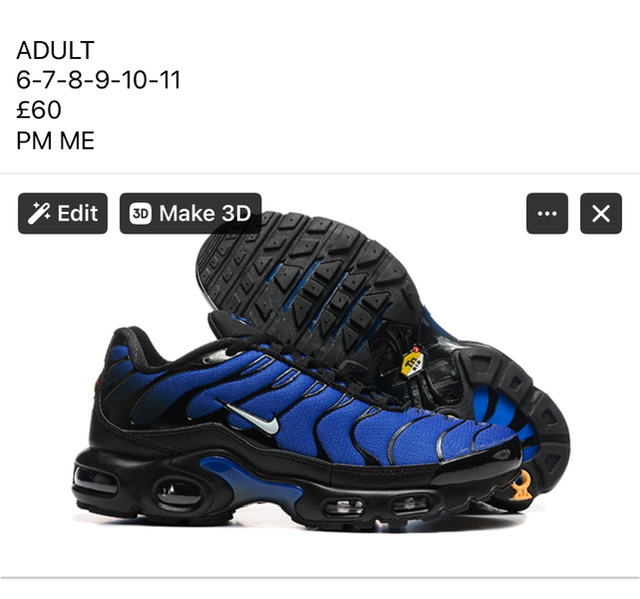640x599 pixels.
Task: Remove the photo with the X button
Action: click(601, 213)
